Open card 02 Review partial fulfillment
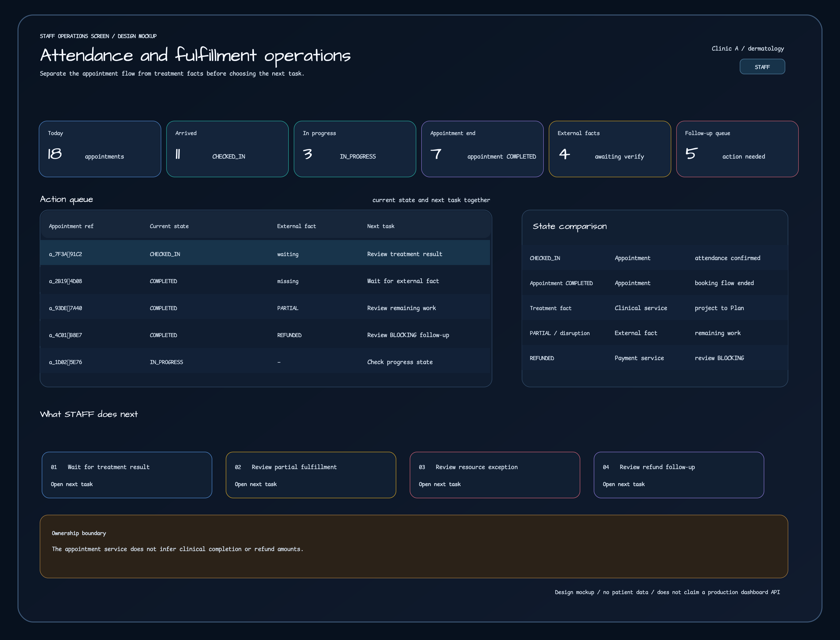The width and height of the screenshot is (840, 640). (x=311, y=475)
